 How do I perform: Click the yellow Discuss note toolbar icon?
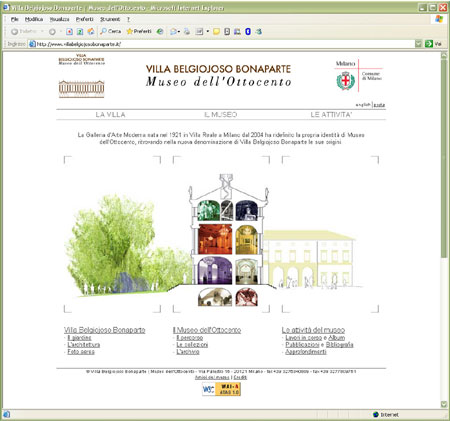[216, 32]
